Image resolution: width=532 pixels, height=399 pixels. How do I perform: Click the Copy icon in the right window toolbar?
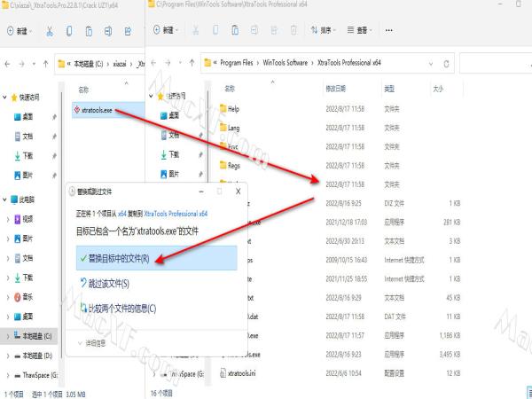(x=215, y=30)
